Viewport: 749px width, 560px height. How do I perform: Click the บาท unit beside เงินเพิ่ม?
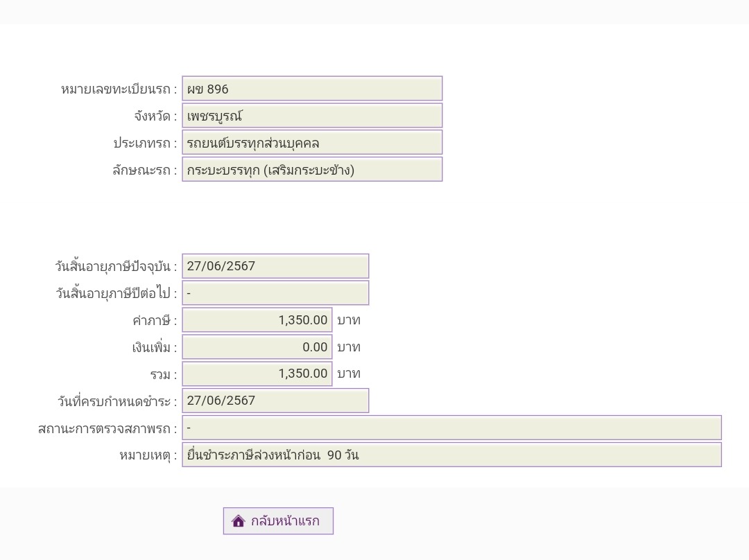(349, 347)
